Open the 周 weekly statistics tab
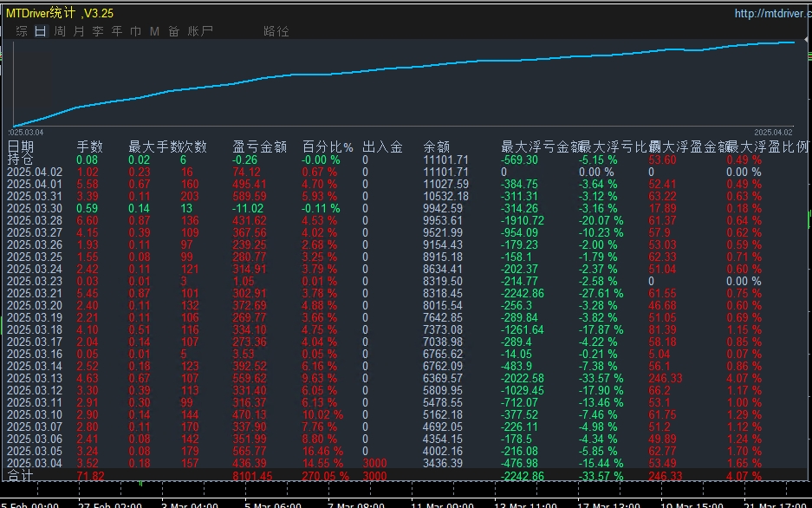This screenshot has height=508, width=812. 60,31
